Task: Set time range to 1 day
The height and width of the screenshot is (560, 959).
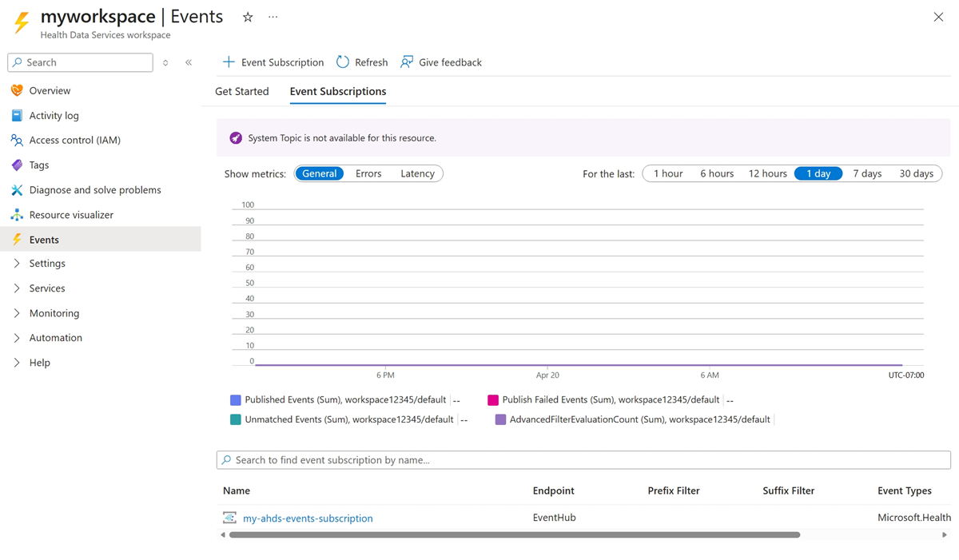Action: pyautogui.click(x=818, y=173)
